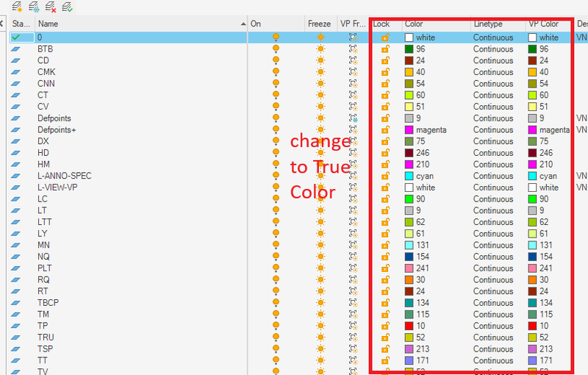Screen dimensions: 588x375
Task: Click status icon of layer RT
Action: click(15, 291)
